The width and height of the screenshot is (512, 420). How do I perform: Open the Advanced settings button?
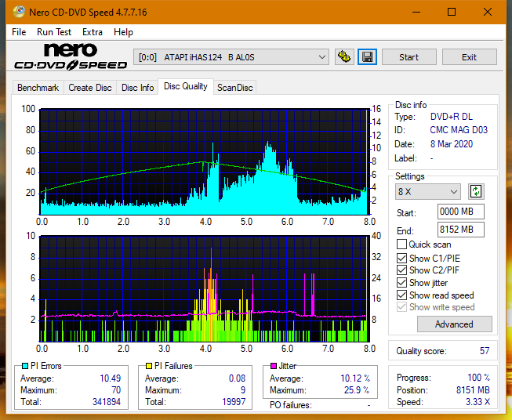(x=454, y=324)
